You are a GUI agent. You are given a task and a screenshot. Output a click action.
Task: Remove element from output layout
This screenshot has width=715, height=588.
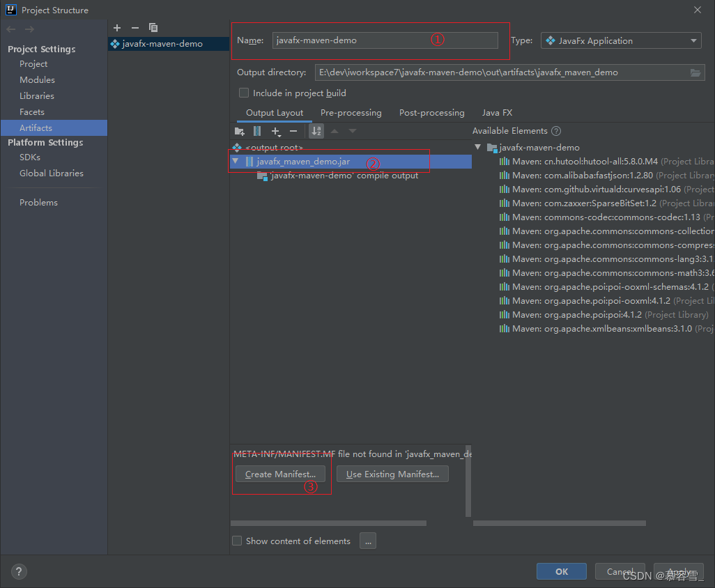pyautogui.click(x=293, y=131)
